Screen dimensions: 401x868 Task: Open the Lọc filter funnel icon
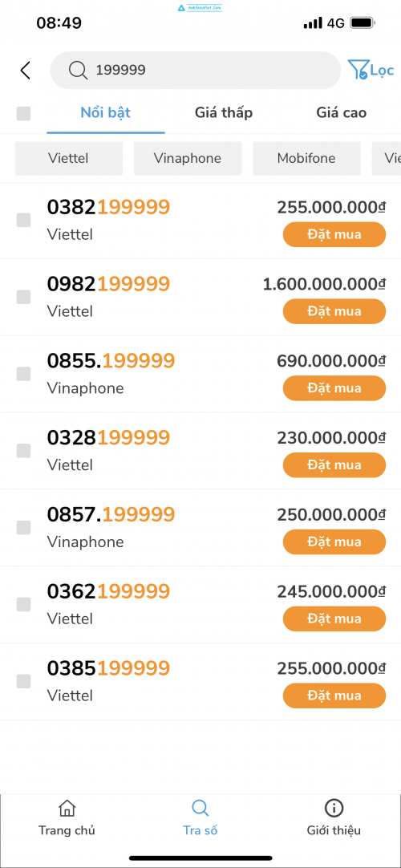(x=358, y=70)
